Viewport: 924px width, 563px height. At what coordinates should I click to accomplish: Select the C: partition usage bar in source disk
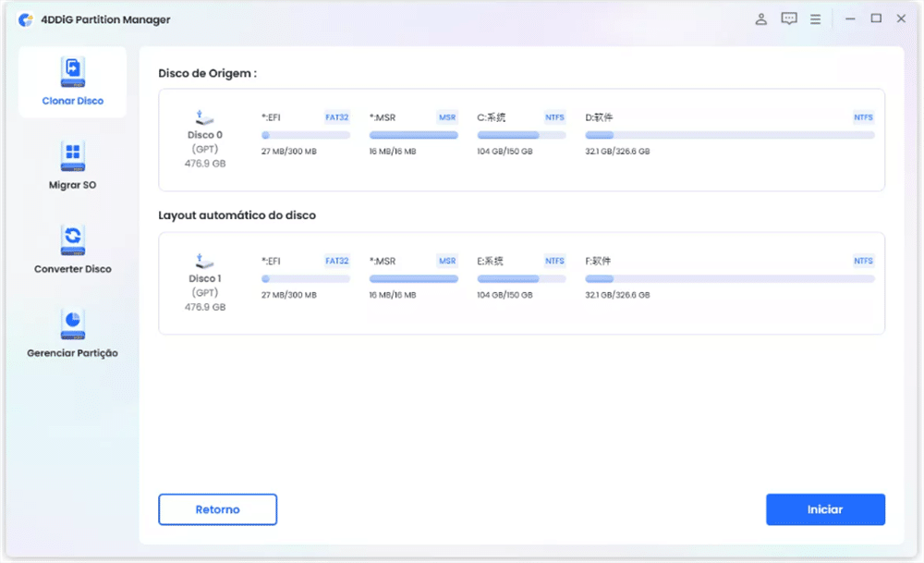(522, 135)
